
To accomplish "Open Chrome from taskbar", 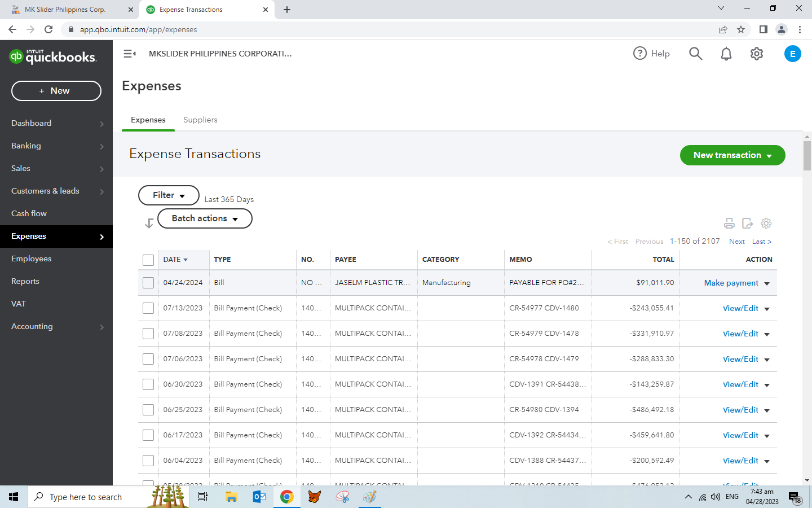I will 287,497.
